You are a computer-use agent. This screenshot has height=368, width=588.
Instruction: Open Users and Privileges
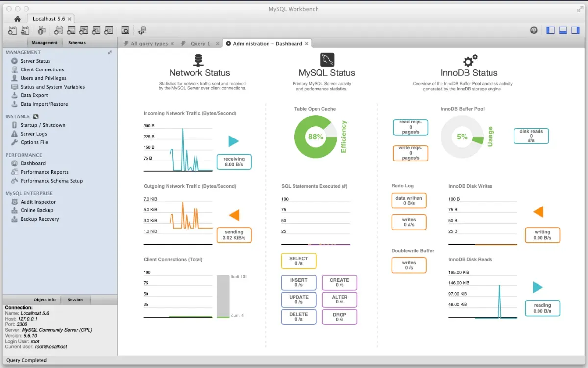point(43,78)
